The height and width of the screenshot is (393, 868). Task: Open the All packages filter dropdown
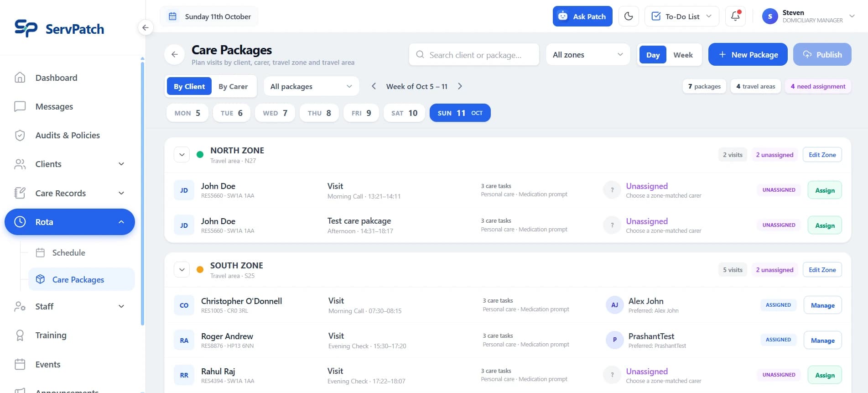point(312,86)
